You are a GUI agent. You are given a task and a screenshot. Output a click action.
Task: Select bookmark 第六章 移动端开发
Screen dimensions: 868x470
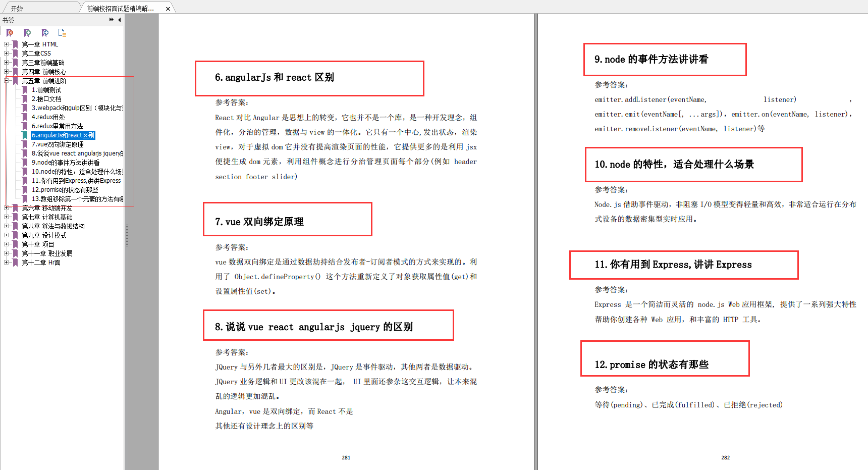tap(47, 208)
